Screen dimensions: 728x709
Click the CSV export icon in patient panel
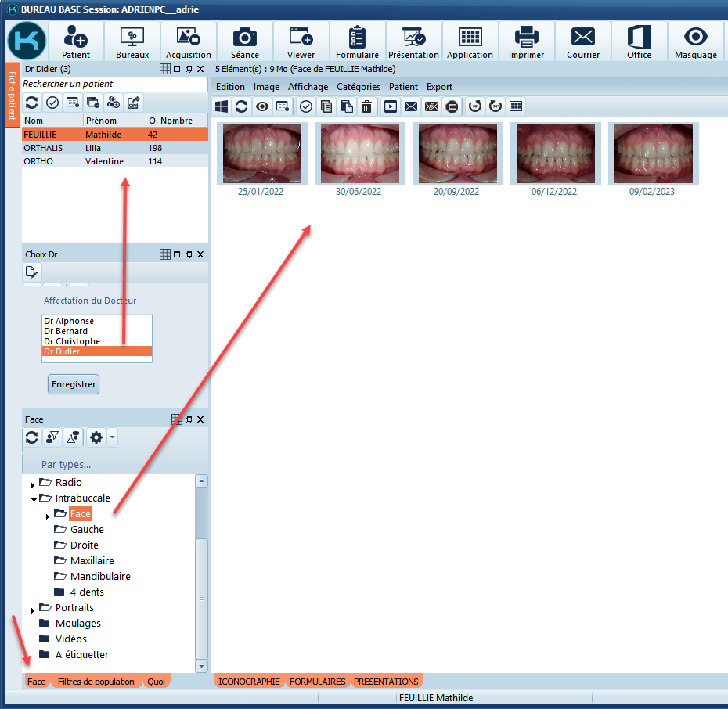(x=134, y=103)
